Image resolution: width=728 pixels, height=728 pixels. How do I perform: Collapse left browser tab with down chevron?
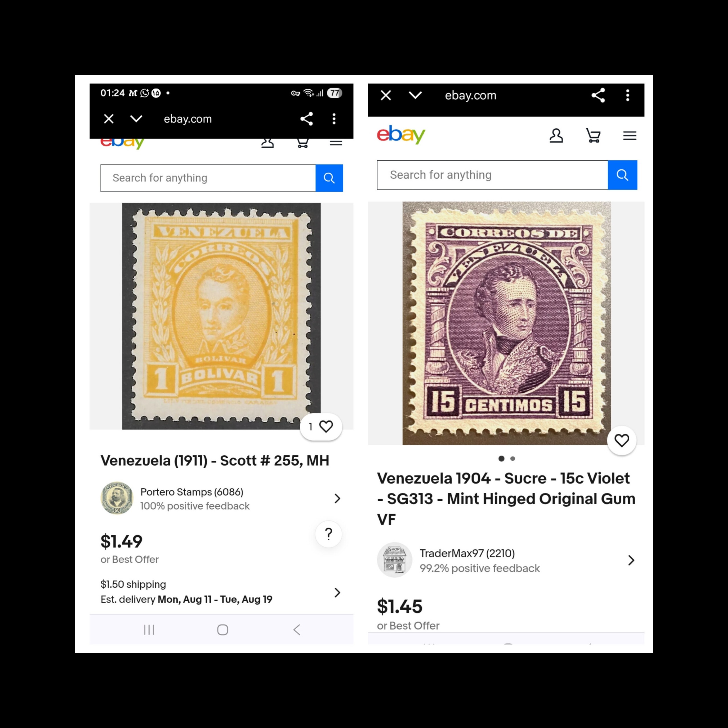pos(136,119)
